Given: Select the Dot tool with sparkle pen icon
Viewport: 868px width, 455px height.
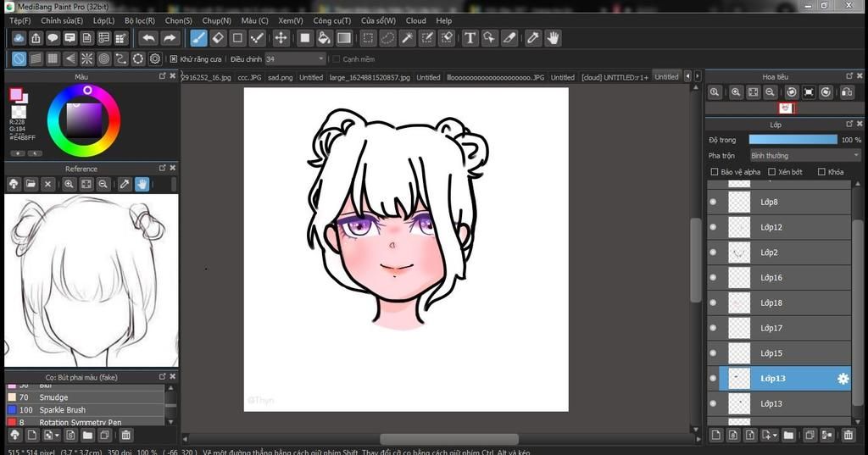Looking at the screenshot, I should tap(257, 38).
